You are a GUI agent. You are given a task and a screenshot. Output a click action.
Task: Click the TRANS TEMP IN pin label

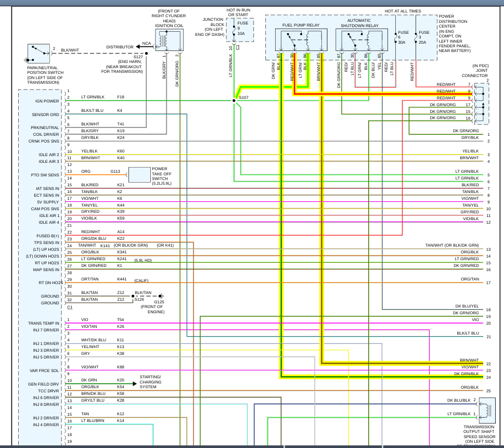pos(43,323)
